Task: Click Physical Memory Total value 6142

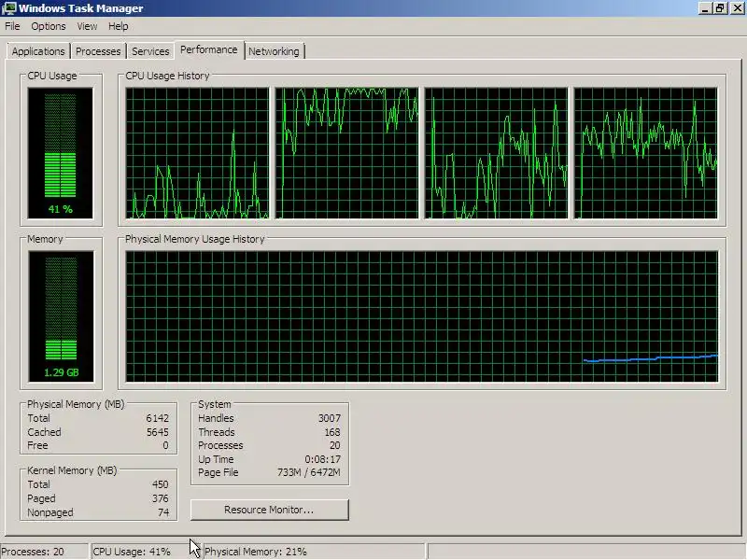Action: (x=157, y=418)
